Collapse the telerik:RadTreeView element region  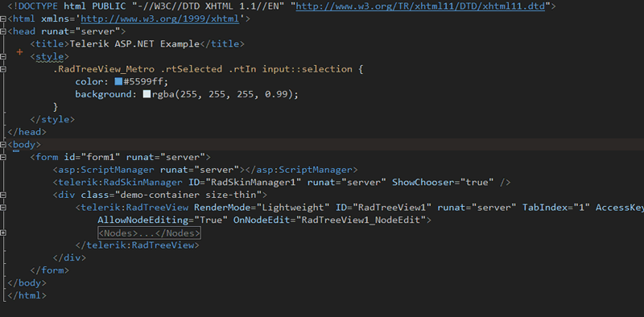(x=3, y=208)
